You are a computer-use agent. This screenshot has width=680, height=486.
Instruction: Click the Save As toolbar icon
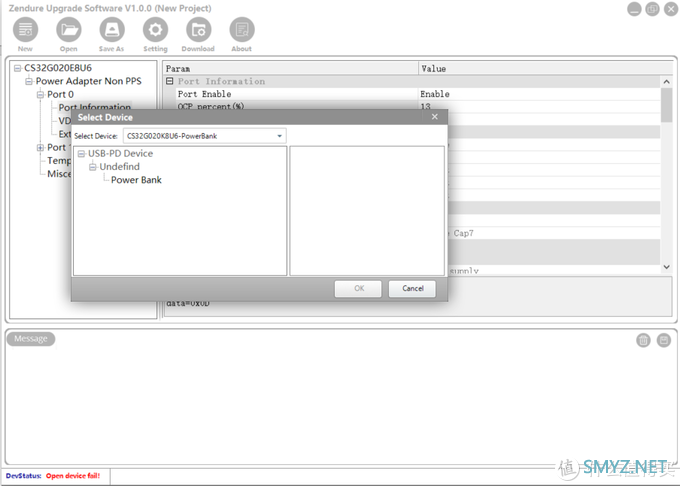(112, 30)
